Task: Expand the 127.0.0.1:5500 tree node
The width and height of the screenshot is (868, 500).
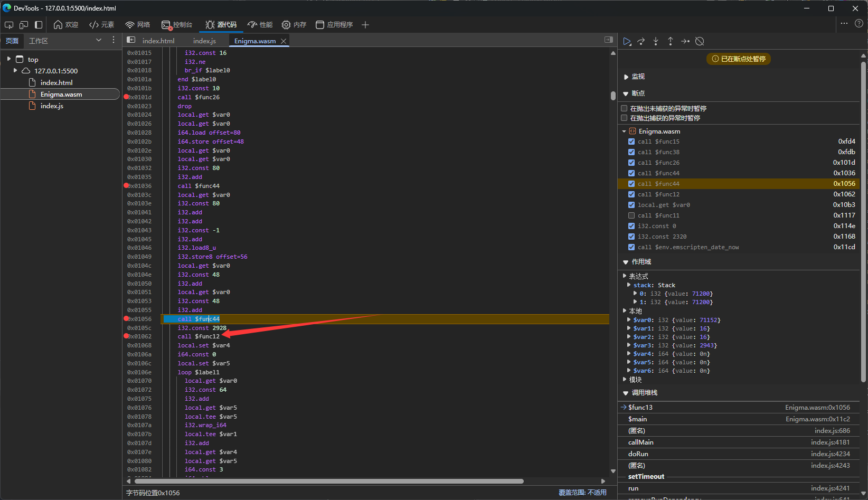Action: (15, 70)
